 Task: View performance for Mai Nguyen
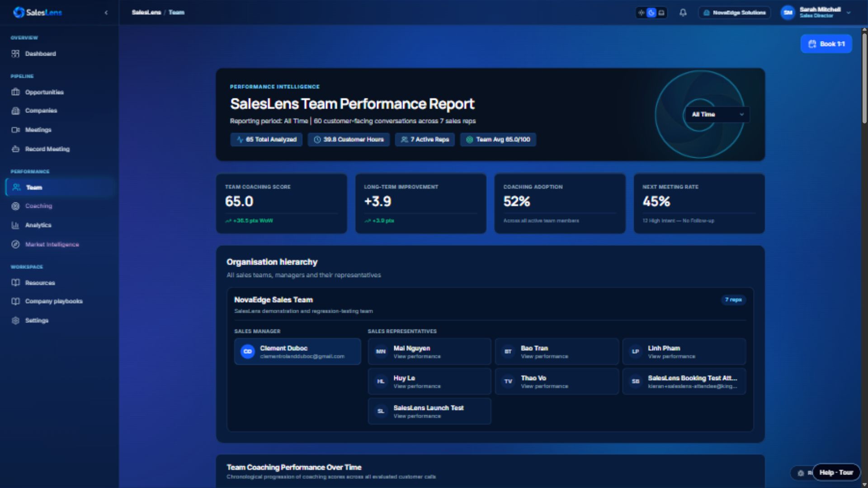(x=417, y=357)
